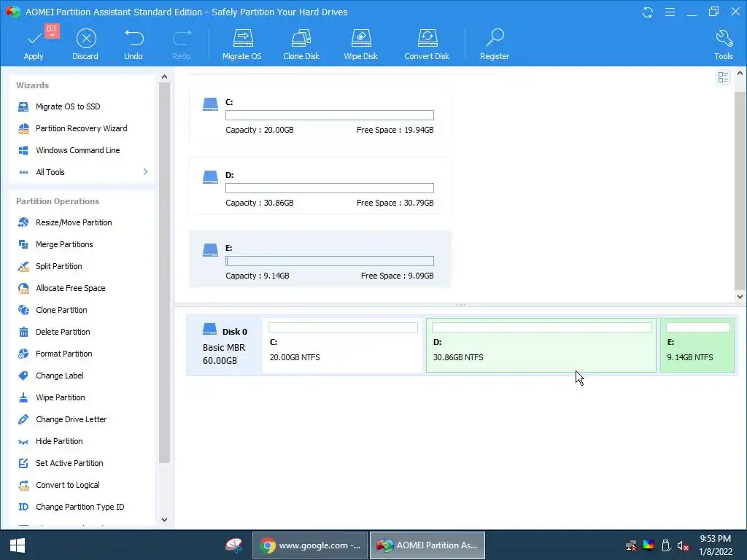Select the D: partition card in the list
Image resolution: width=747 pixels, height=560 pixels.
(x=320, y=187)
